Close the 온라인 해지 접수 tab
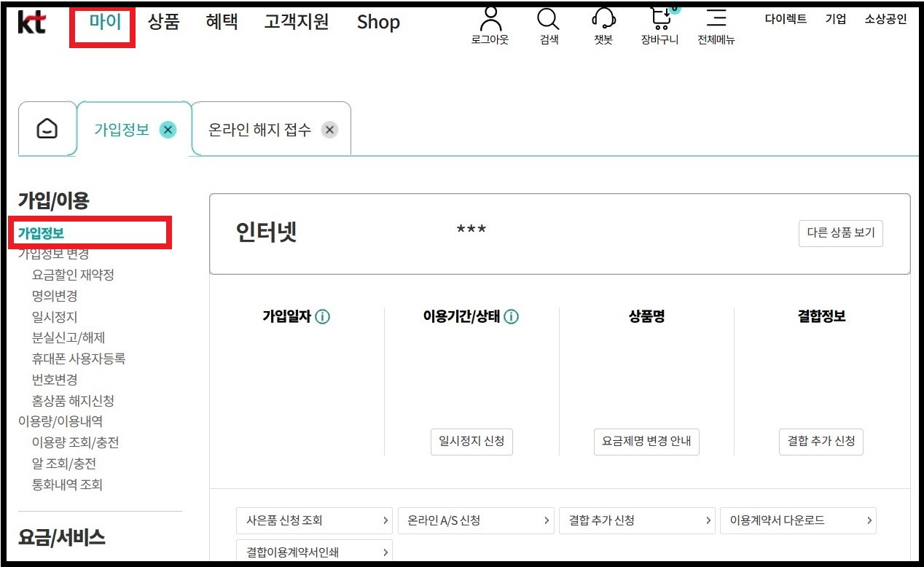 [329, 130]
